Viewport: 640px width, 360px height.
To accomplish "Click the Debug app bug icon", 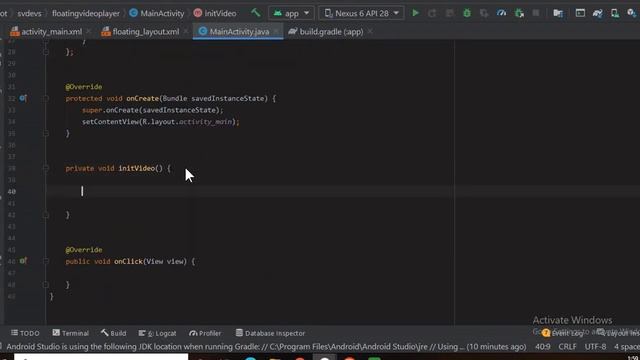I will tap(467, 13).
